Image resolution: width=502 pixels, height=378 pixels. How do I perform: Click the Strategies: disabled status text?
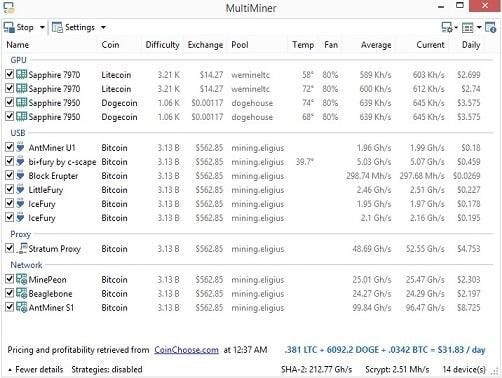coord(107,369)
